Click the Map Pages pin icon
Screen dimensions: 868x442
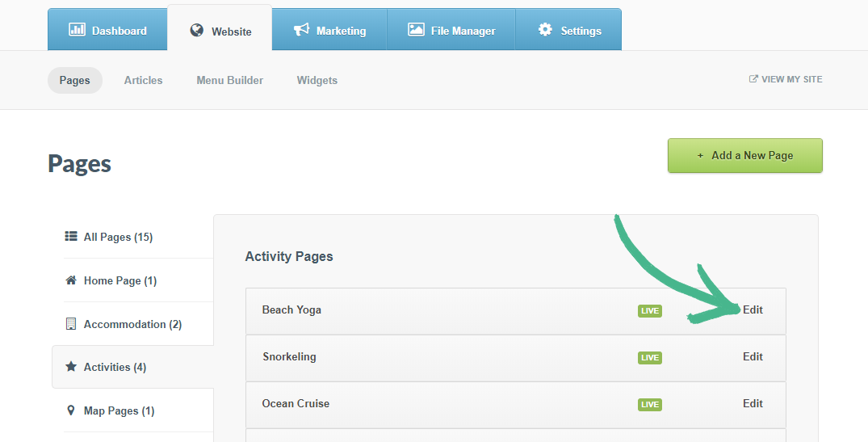[x=71, y=410]
